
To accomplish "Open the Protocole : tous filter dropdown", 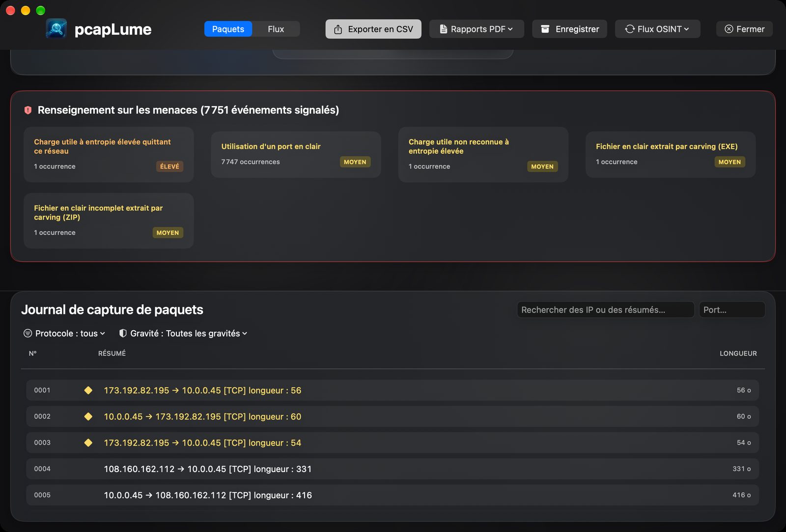I will tap(65, 334).
